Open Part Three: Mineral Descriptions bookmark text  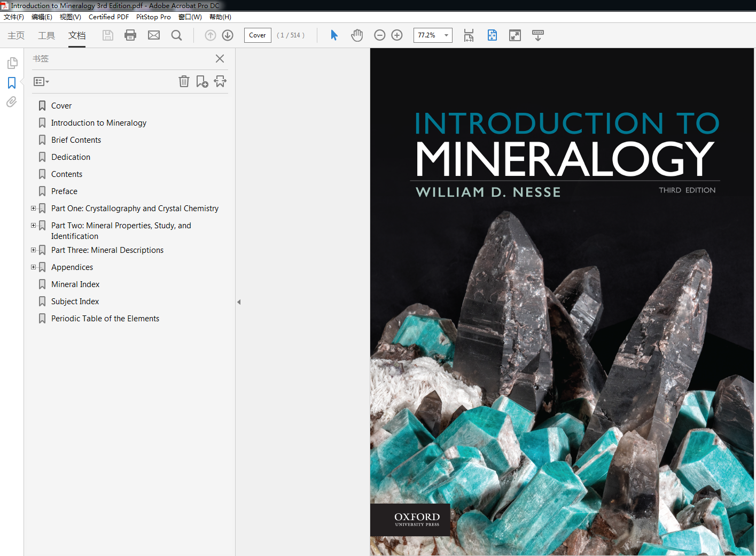pos(107,250)
